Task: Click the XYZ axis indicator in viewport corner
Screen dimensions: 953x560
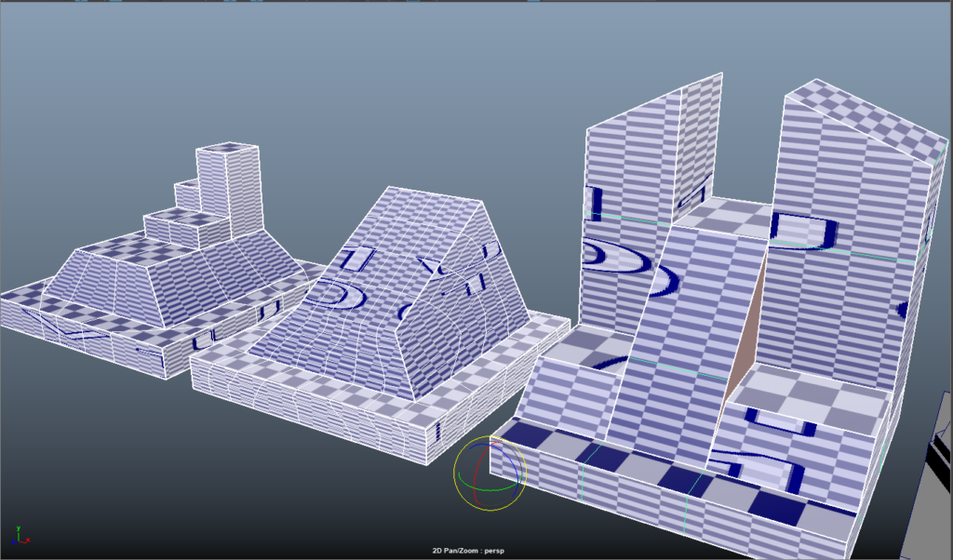Action: [20, 535]
